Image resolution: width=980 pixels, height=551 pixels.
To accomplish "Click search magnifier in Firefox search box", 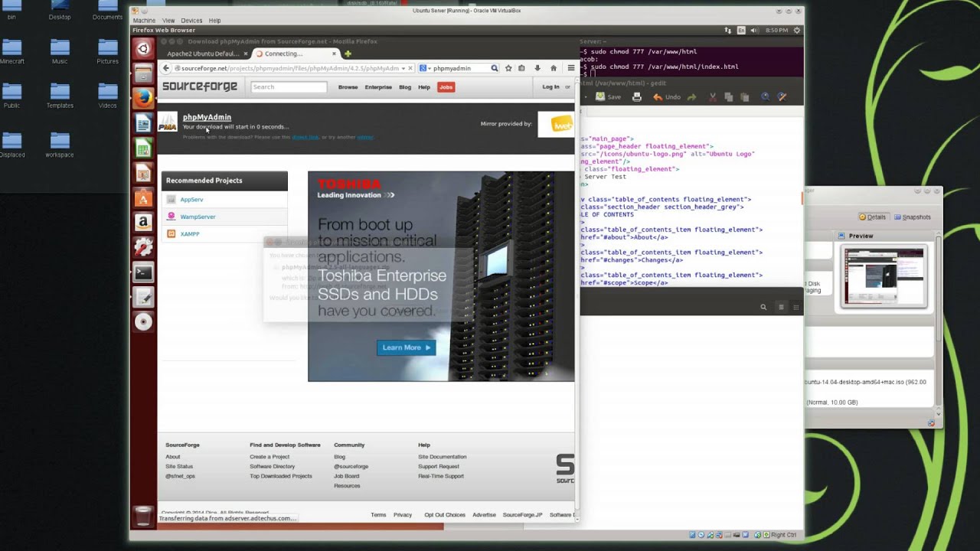I will click(x=495, y=68).
